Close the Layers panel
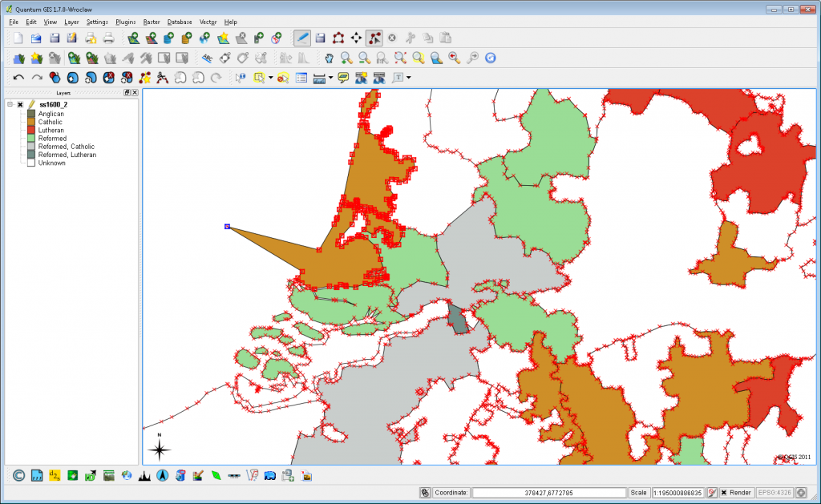821x504 pixels. pos(135,93)
